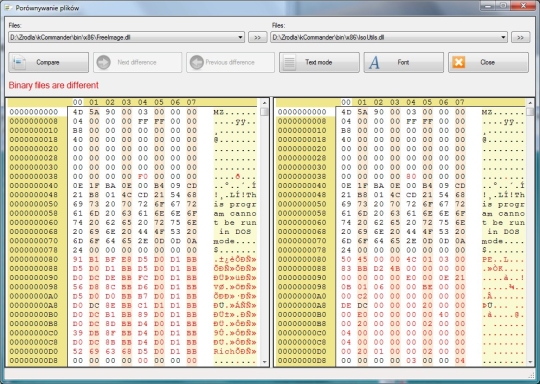Screen dimensions: 540x384
Task: Click the Compare button's document icon
Action: pos(19,62)
